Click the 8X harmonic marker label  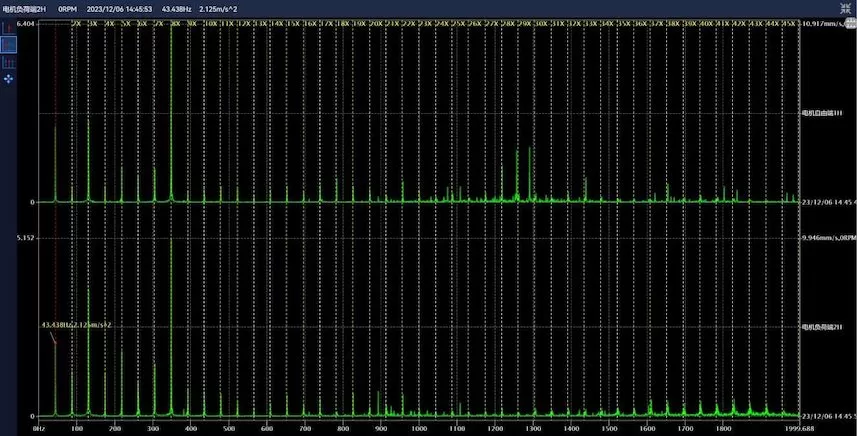[x=176, y=23]
